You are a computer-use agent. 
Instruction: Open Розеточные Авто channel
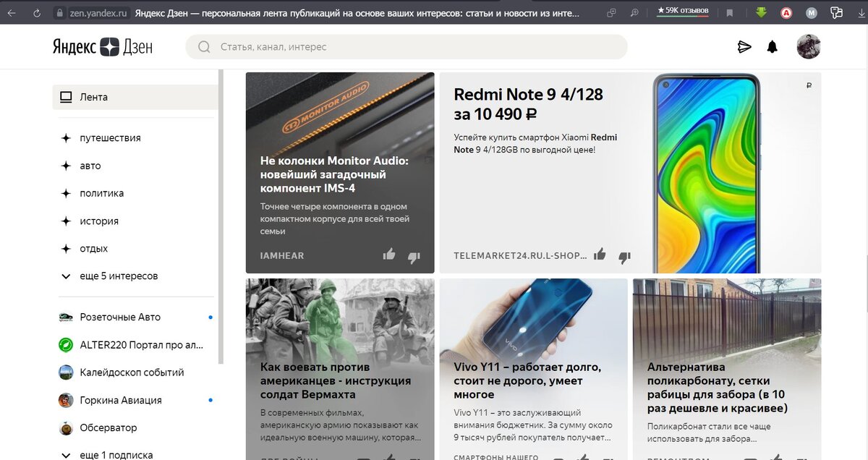(120, 317)
